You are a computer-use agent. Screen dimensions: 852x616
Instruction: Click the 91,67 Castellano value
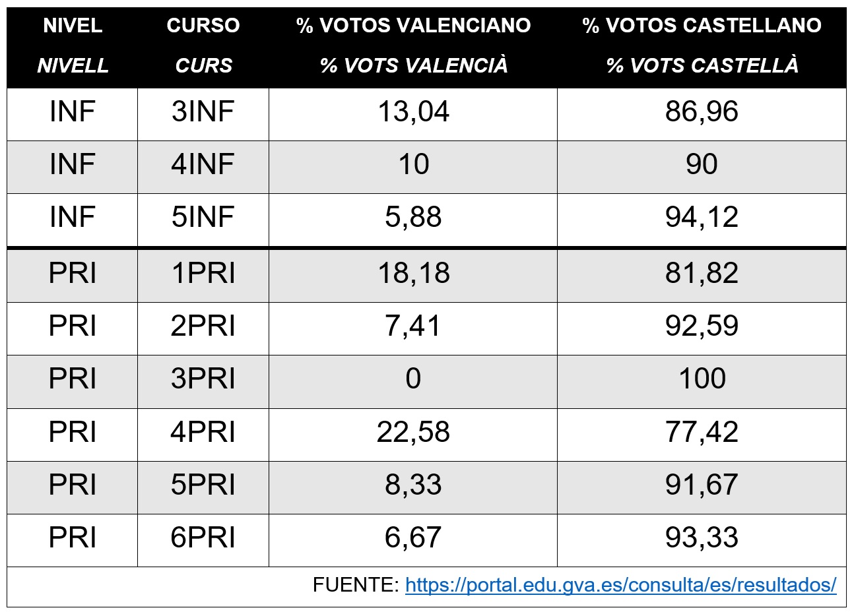(x=702, y=485)
